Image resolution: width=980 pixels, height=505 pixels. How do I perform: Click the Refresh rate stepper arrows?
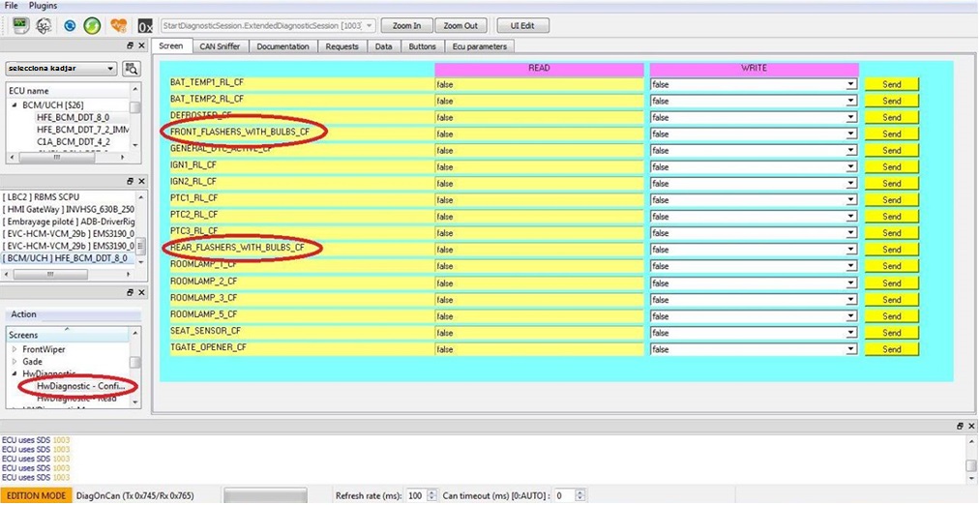click(431, 495)
